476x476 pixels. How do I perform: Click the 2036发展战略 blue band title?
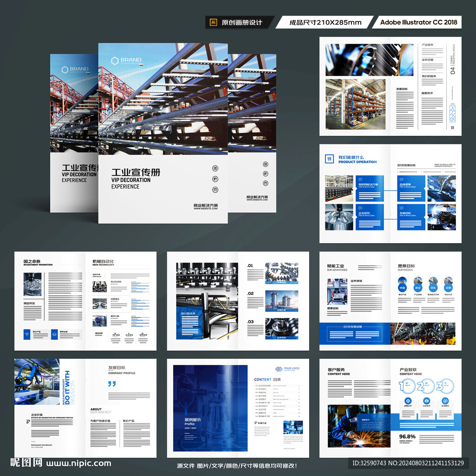tap(352, 327)
